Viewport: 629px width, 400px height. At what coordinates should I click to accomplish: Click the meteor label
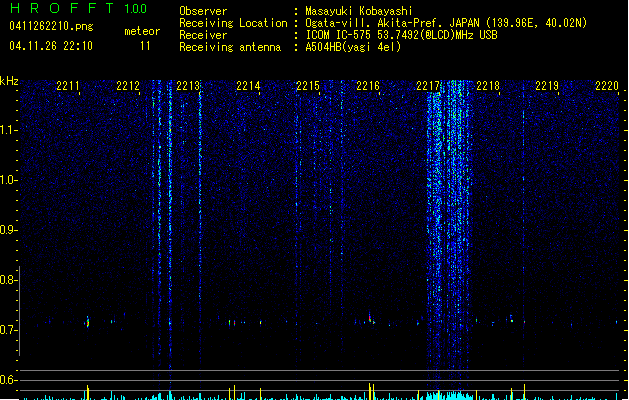[142, 31]
